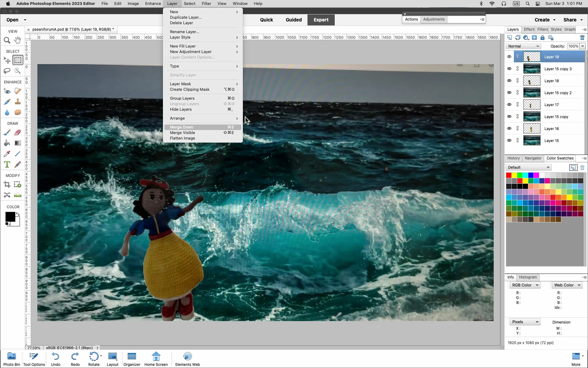Switch to the Navigator tab
588x368 pixels.
[x=533, y=158]
